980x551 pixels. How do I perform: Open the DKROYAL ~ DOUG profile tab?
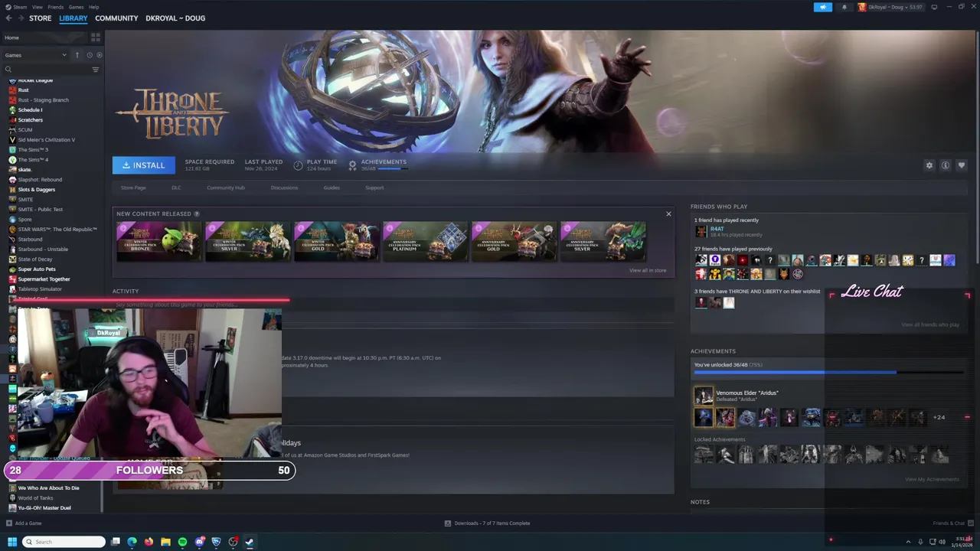(x=175, y=18)
